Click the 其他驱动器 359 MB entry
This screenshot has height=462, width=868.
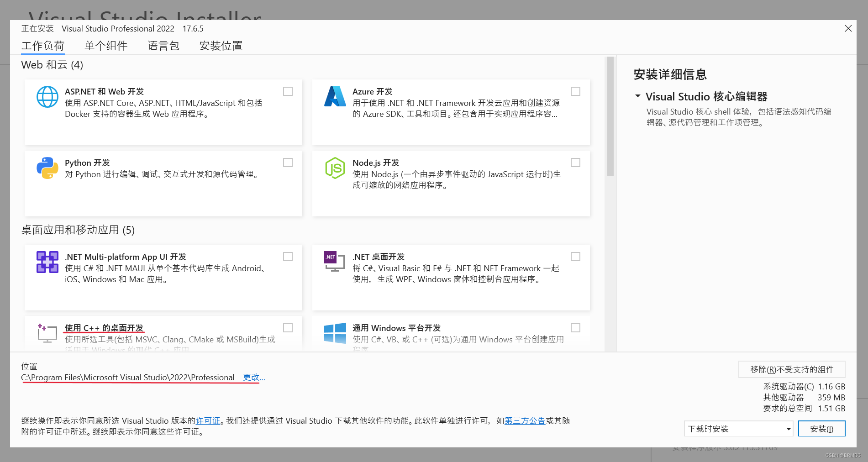pyautogui.click(x=804, y=397)
